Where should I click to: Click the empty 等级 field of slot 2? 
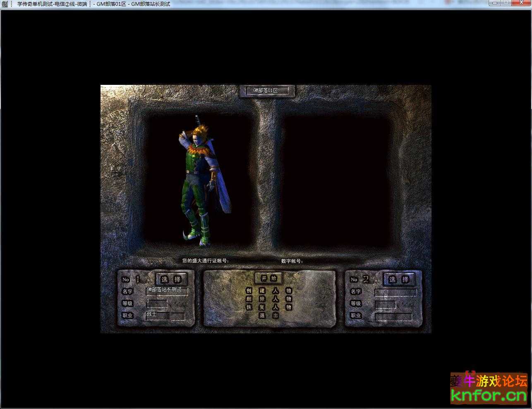385,305
